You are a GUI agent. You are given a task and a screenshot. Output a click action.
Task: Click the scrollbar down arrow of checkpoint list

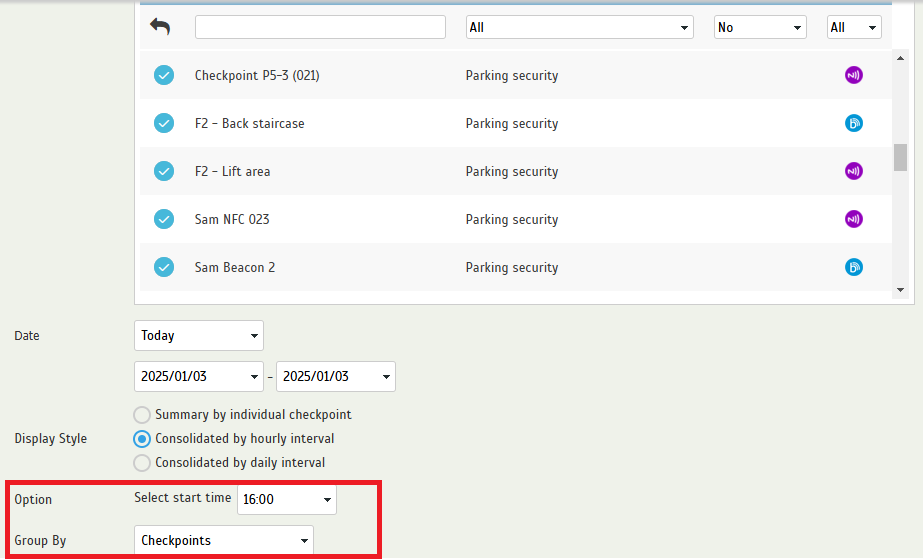click(x=900, y=290)
